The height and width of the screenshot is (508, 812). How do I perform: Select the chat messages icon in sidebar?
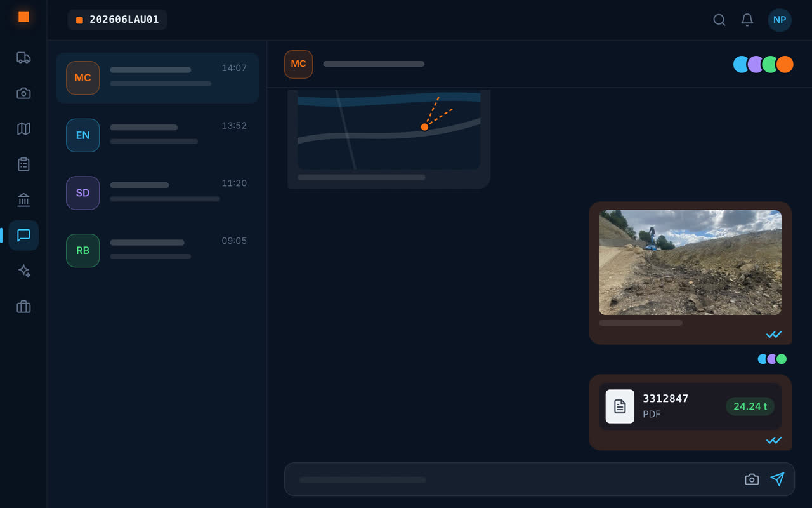pyautogui.click(x=23, y=236)
